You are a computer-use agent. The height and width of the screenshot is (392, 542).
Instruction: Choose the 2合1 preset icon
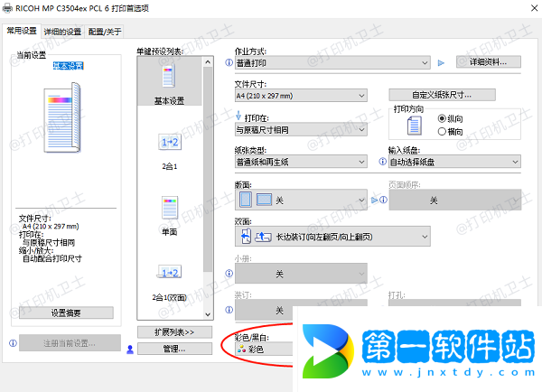(x=170, y=142)
